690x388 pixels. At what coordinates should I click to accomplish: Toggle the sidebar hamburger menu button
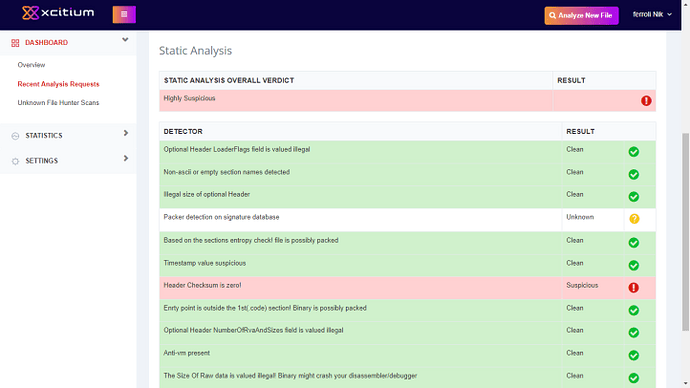pos(124,15)
